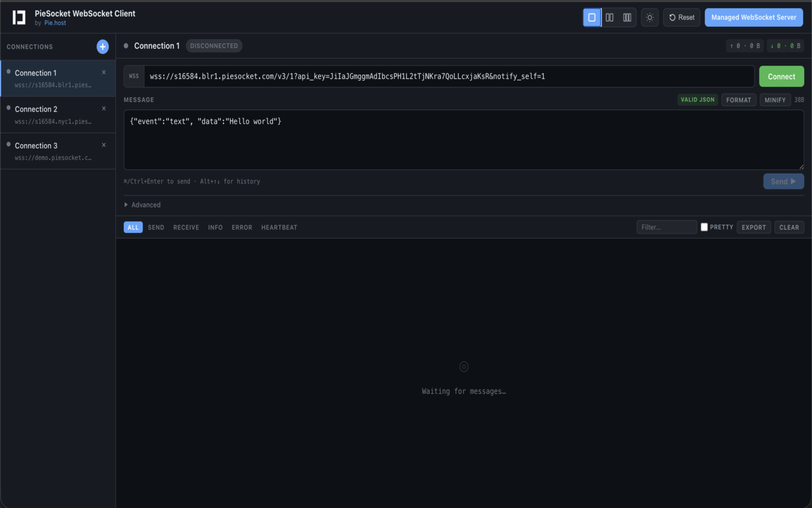Click the upload bytes counter
The image size is (812, 508).
click(745, 46)
